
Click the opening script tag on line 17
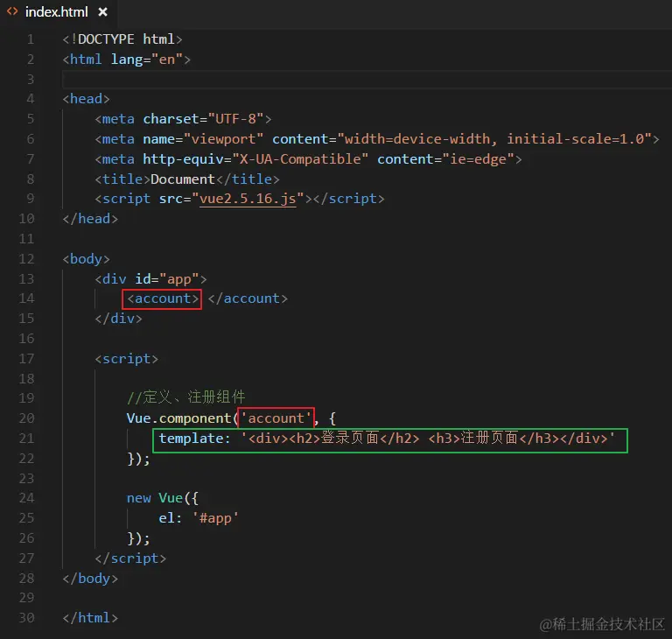[126, 359]
